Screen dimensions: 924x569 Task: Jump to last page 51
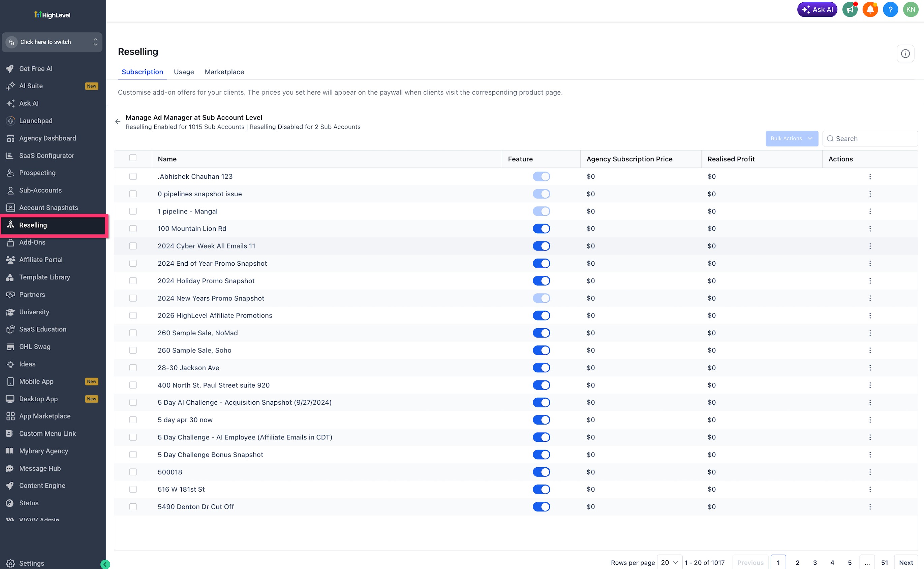click(x=884, y=563)
